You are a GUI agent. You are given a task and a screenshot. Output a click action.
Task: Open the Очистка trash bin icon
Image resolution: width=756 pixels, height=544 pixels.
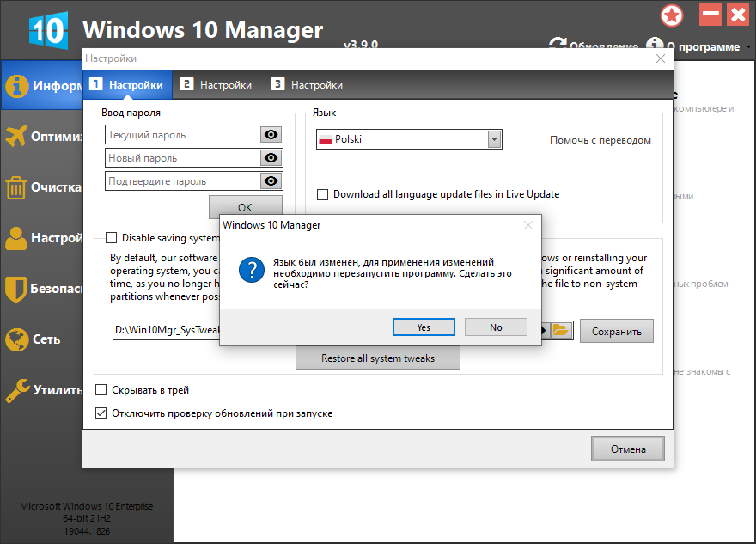tap(15, 187)
